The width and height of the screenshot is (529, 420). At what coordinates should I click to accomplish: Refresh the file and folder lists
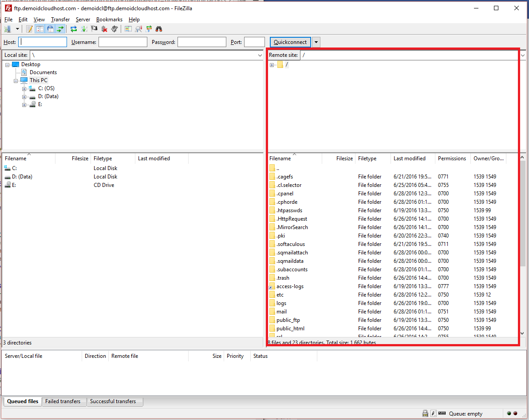point(73,28)
